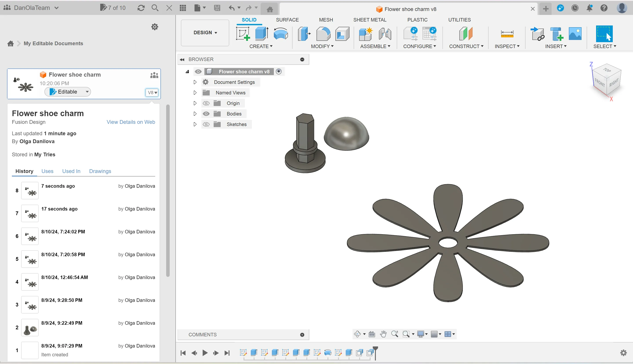
Task: Click View Details on Web link
Action: click(131, 122)
